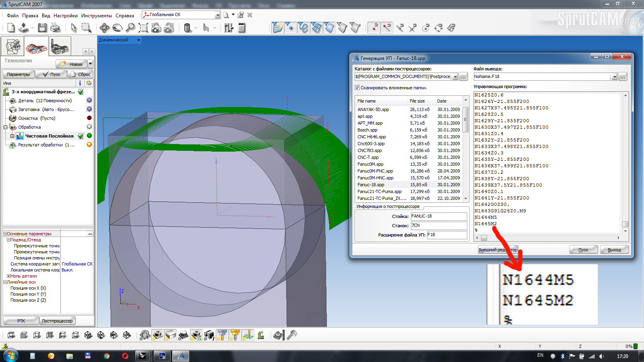Click the postprocessor list scrollbar thumb
Screen dimensions: 644x362
(466, 119)
